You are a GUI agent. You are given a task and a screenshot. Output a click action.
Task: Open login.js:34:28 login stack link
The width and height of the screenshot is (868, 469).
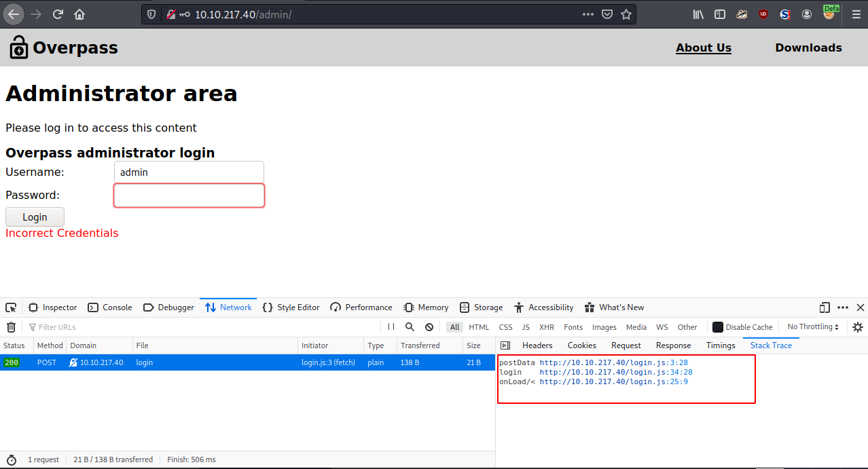click(616, 372)
